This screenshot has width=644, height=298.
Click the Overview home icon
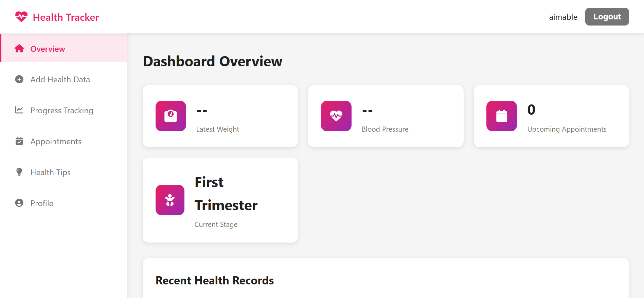tap(19, 49)
